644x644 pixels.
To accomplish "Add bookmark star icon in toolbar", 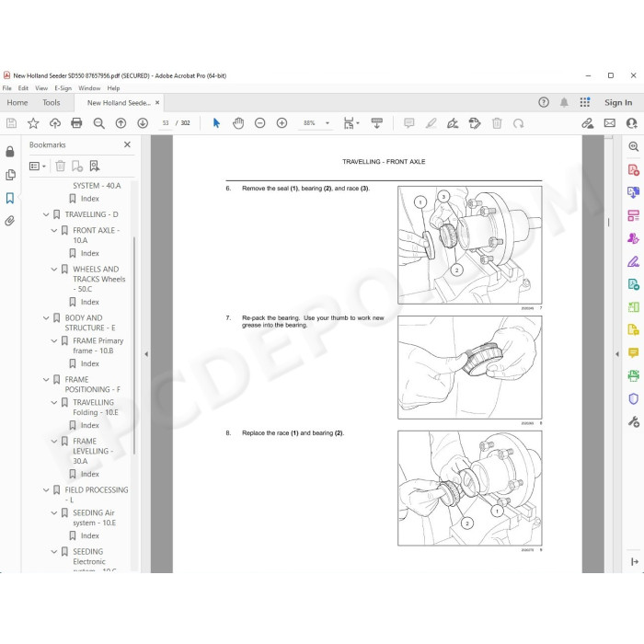I will 33,123.
